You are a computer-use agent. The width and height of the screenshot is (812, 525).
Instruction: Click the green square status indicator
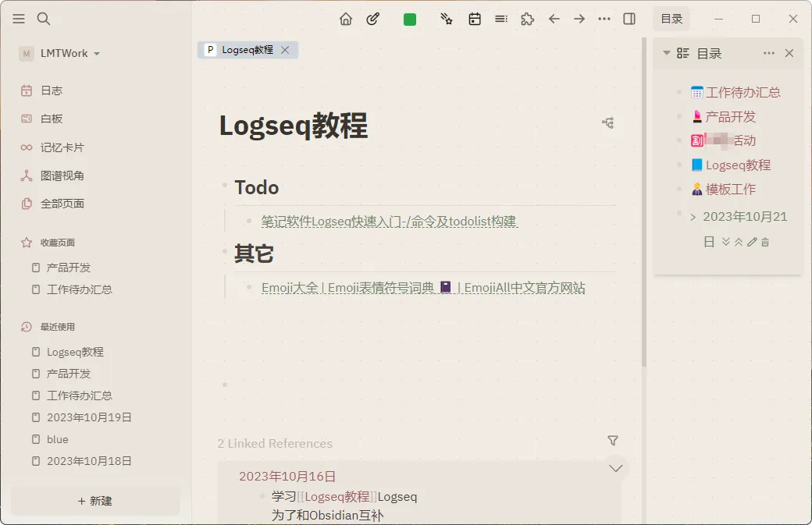[410, 20]
